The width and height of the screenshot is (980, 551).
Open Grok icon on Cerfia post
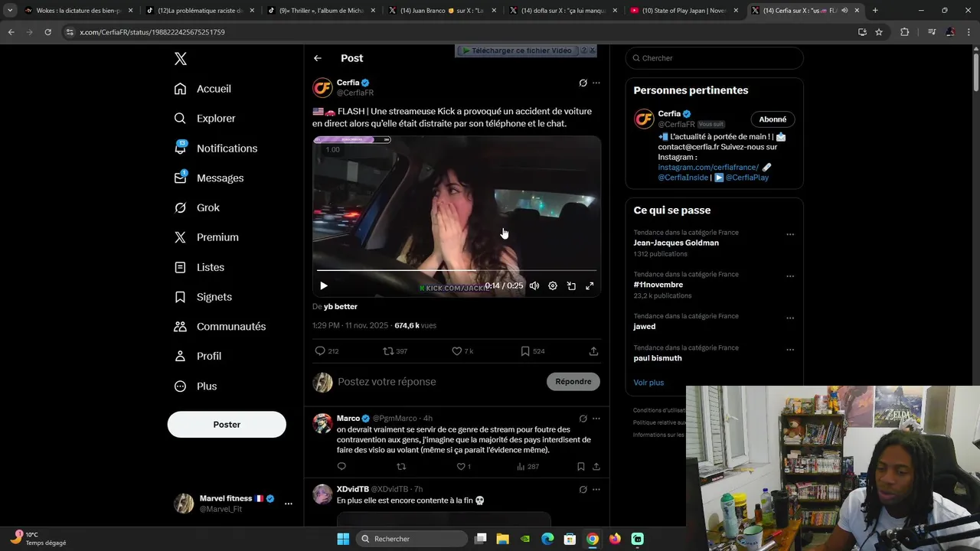pos(583,83)
